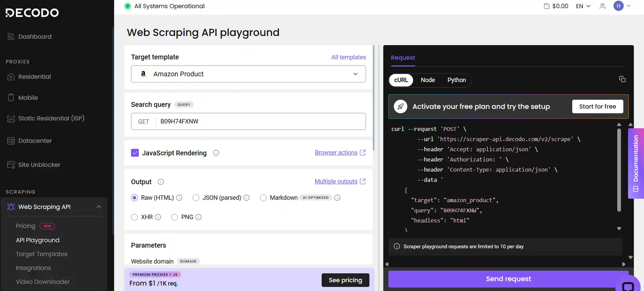644x291 pixels.
Task: Click the external link icon beside Multiple outputs
Action: pyautogui.click(x=363, y=181)
